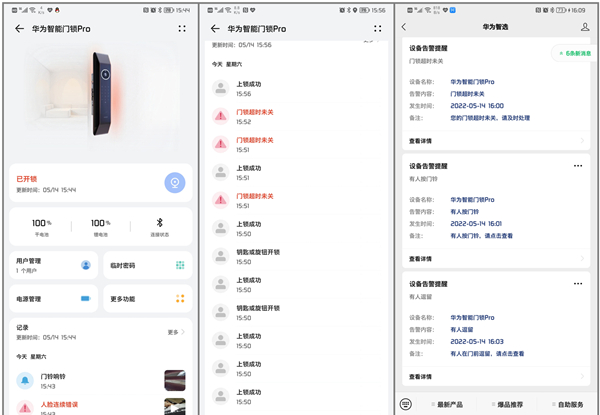This screenshot has height=415, width=600.
Task: Tap the blue bell icon for 门铃响铃
Action: (25, 381)
